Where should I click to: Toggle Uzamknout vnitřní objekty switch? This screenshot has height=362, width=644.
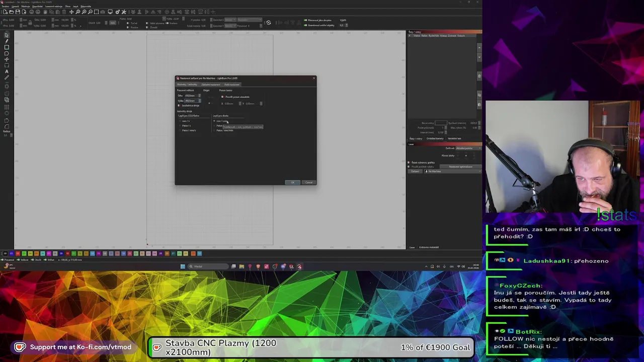coord(305,25)
